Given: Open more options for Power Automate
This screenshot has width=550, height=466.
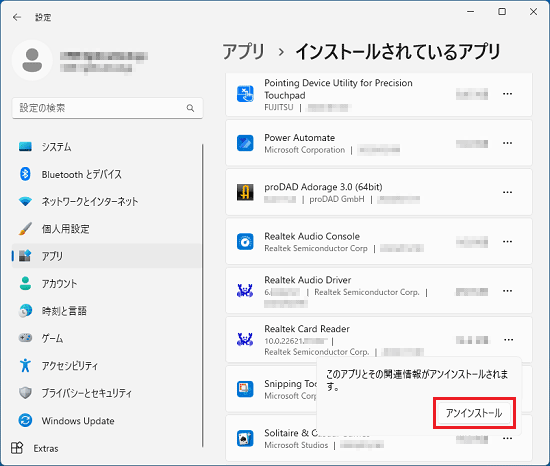Looking at the screenshot, I should tap(507, 143).
